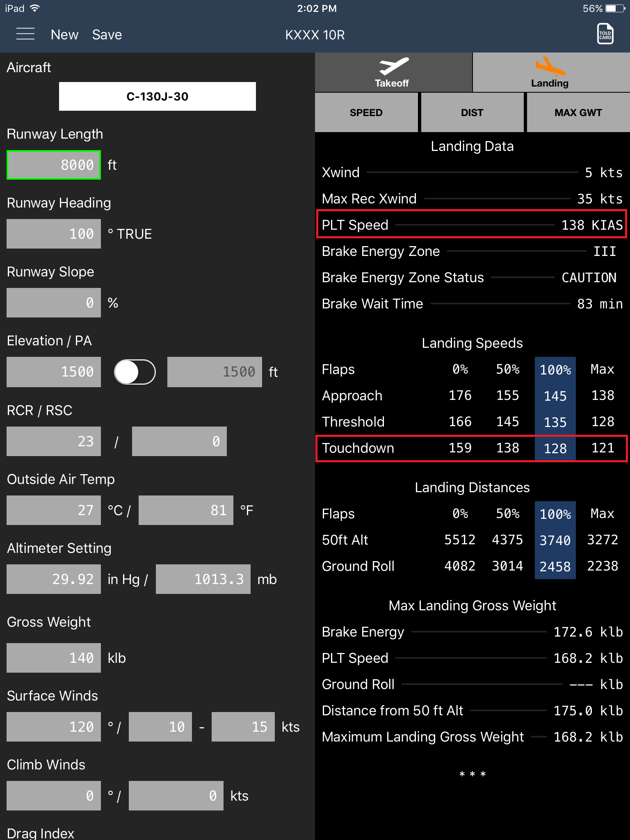The height and width of the screenshot is (840, 630).
Task: Select the Landing airplane tab
Action: pyautogui.click(x=550, y=73)
